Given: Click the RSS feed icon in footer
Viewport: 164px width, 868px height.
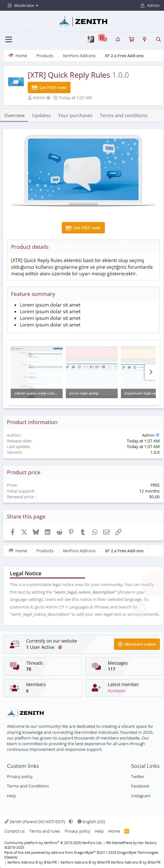Looking at the screenshot, I should tap(127, 831).
